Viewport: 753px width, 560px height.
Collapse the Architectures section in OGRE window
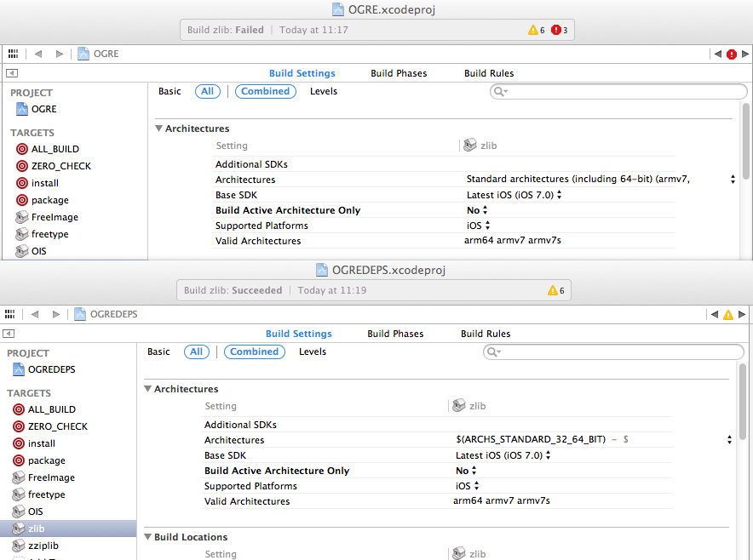coord(159,129)
